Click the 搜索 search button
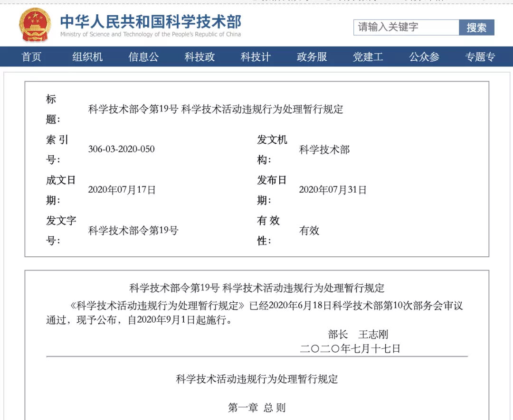The height and width of the screenshot is (420, 513). click(x=476, y=28)
